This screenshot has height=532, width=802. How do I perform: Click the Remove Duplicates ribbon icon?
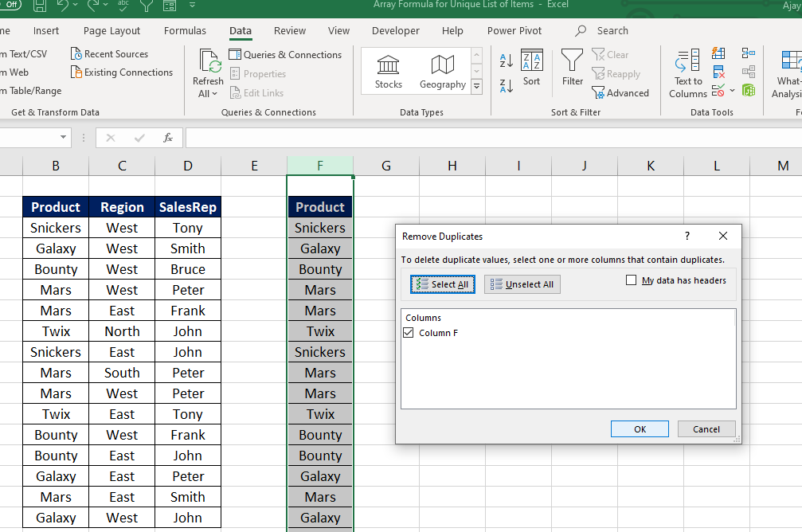[718, 72]
